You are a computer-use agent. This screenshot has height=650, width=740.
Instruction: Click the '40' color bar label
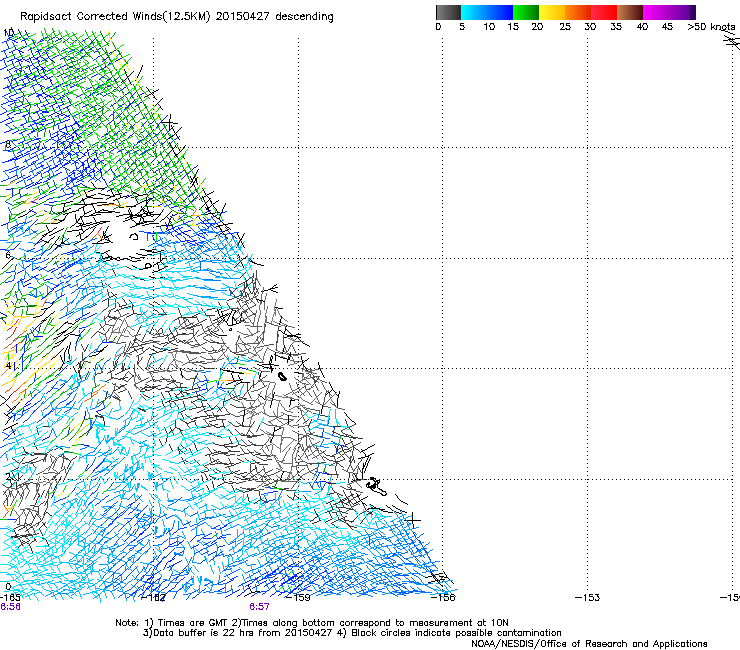point(642,27)
